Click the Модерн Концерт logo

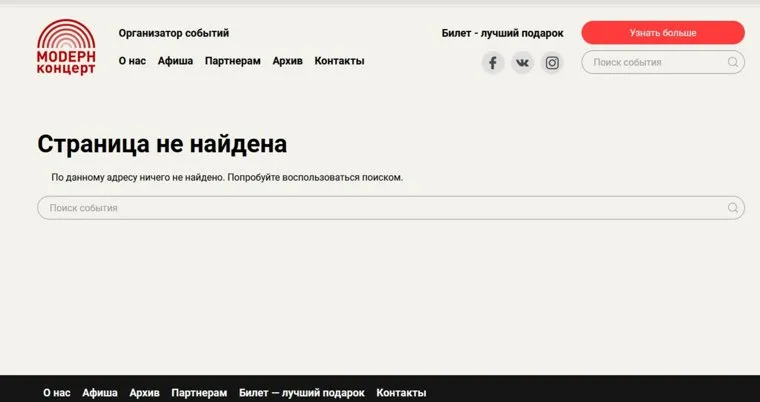click(x=67, y=48)
